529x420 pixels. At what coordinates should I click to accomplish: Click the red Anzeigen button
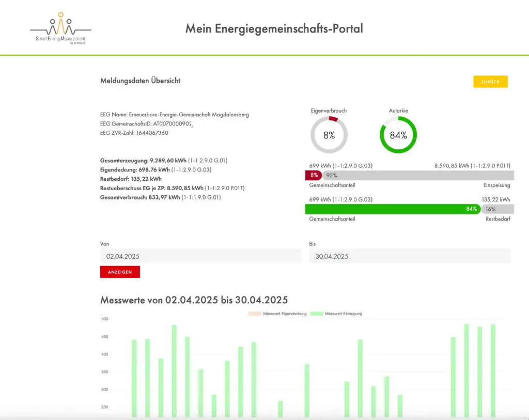click(120, 272)
